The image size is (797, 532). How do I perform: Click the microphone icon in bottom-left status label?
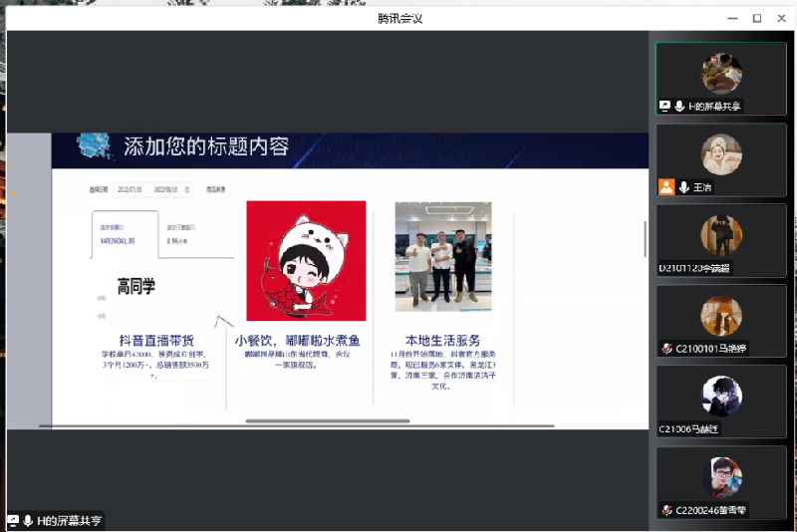click(28, 520)
